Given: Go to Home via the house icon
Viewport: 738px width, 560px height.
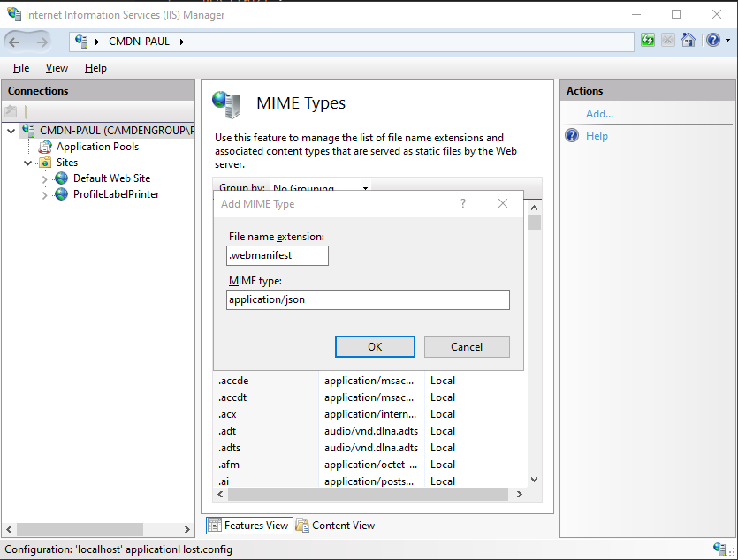Looking at the screenshot, I should [689, 41].
